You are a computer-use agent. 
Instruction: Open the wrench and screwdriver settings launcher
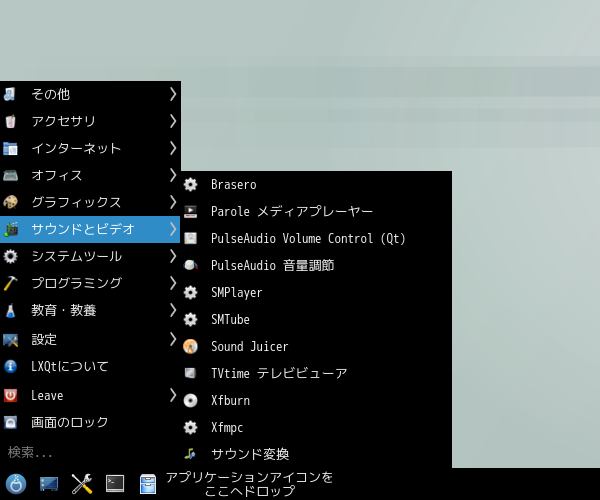82,484
